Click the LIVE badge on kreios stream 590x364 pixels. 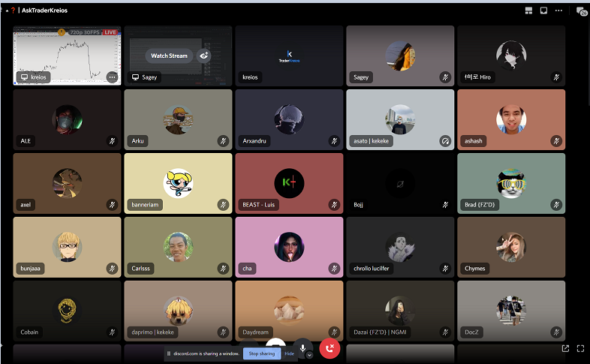click(110, 32)
